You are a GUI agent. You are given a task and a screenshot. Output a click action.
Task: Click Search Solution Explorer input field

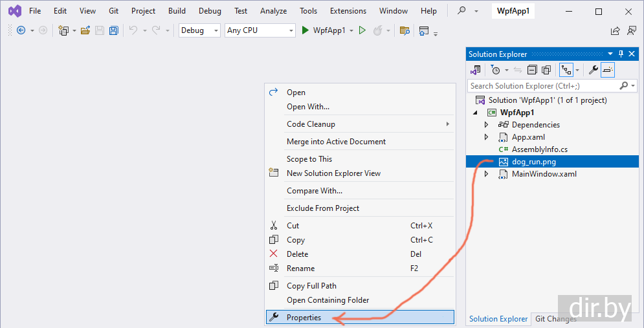(x=542, y=85)
